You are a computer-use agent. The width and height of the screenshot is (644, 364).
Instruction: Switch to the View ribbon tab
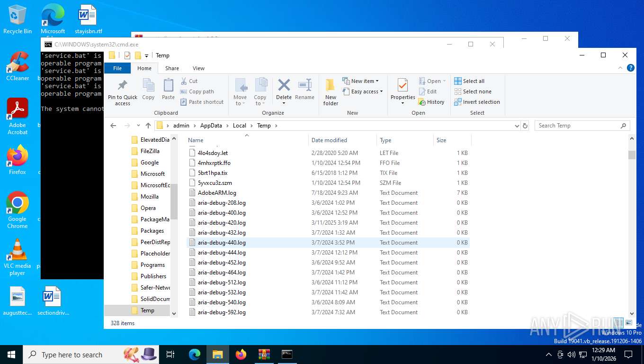[x=198, y=68]
